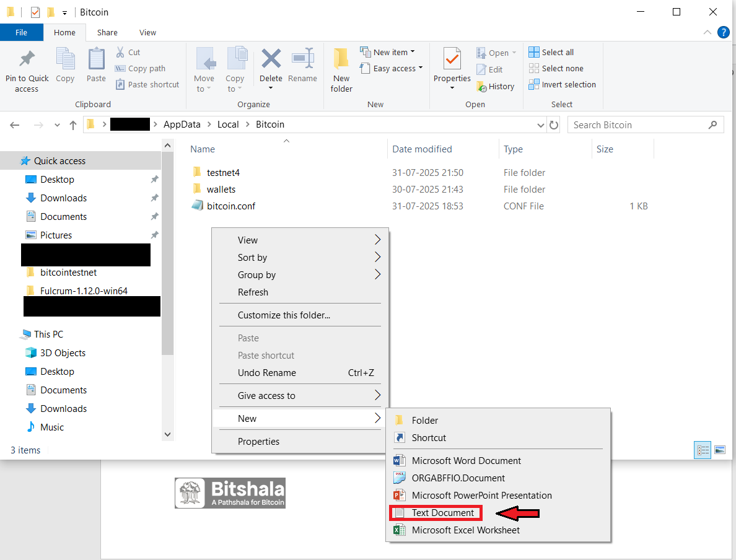The image size is (736, 560).
Task: Choose Properties in context menu
Action: [x=300, y=442]
